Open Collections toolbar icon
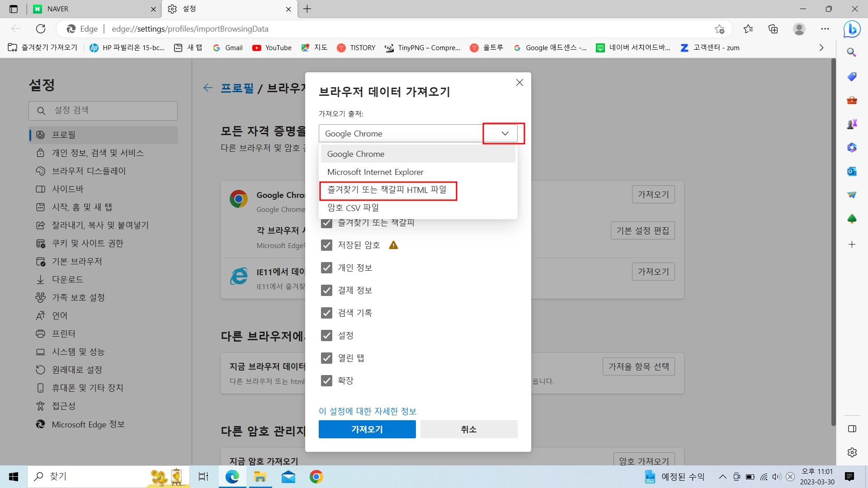Screen dimensions: 868x488 click(x=773, y=29)
